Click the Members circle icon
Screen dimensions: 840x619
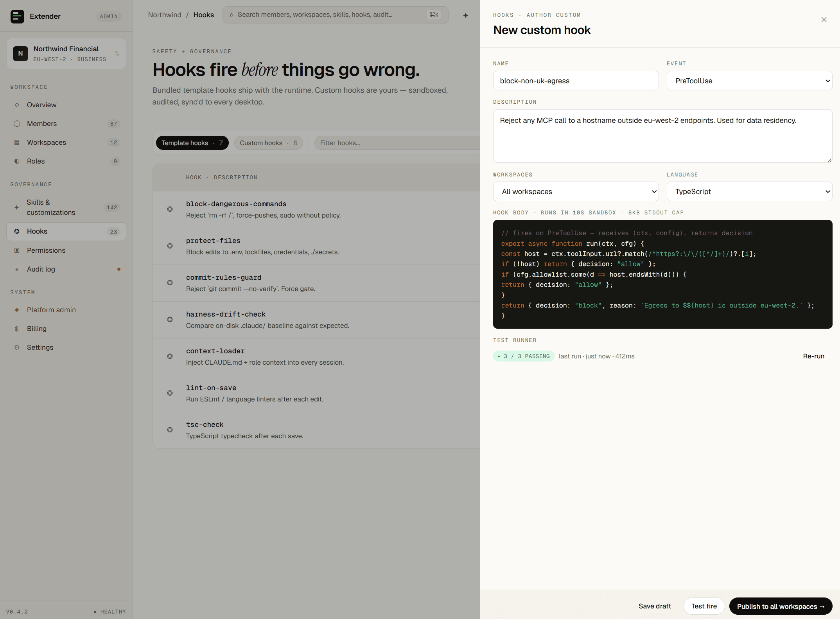coord(17,124)
